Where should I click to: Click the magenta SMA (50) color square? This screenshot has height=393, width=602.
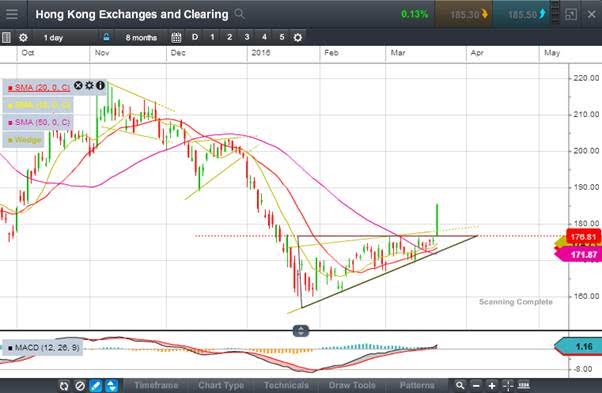[10, 123]
